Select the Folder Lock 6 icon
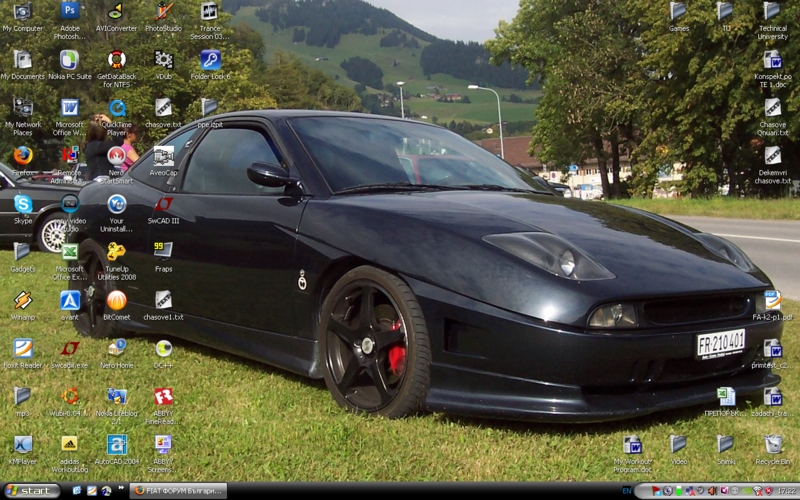This screenshot has width=800, height=500. pyautogui.click(x=210, y=59)
